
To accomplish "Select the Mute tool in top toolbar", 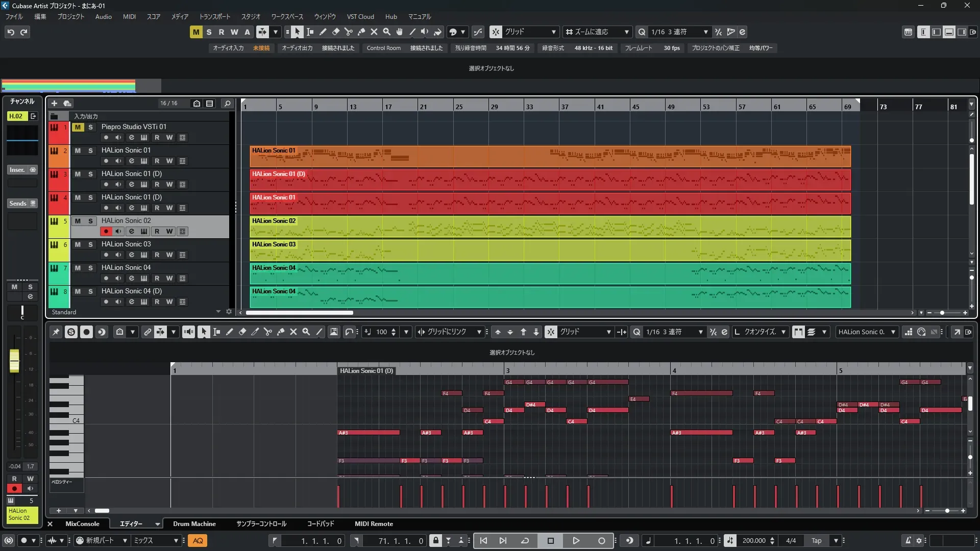I will (x=374, y=32).
